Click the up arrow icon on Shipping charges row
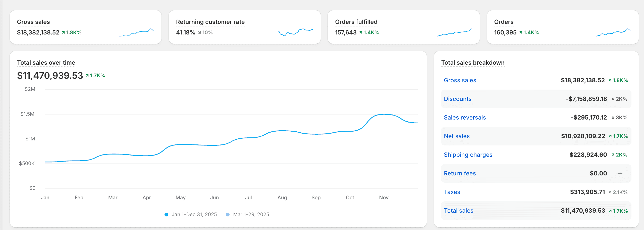 [613, 155]
